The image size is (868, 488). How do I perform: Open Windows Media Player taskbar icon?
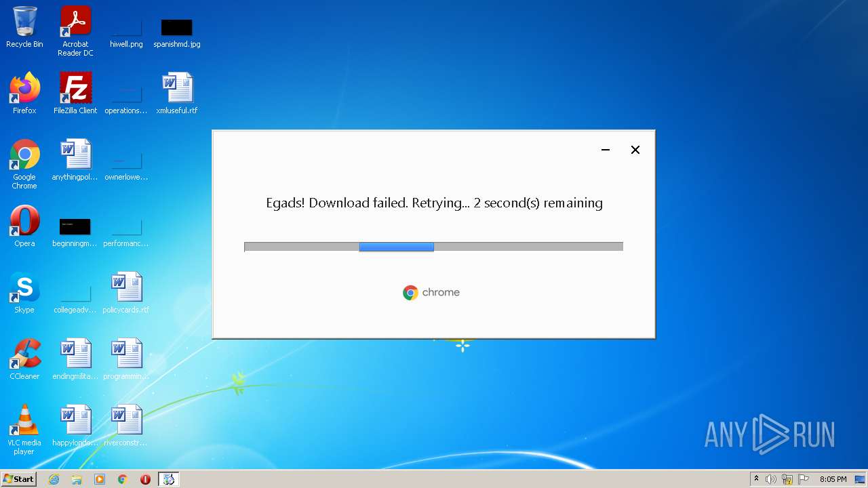point(100,479)
